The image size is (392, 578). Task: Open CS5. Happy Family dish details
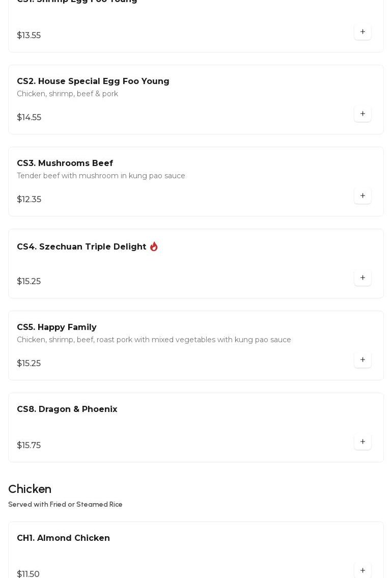click(57, 327)
